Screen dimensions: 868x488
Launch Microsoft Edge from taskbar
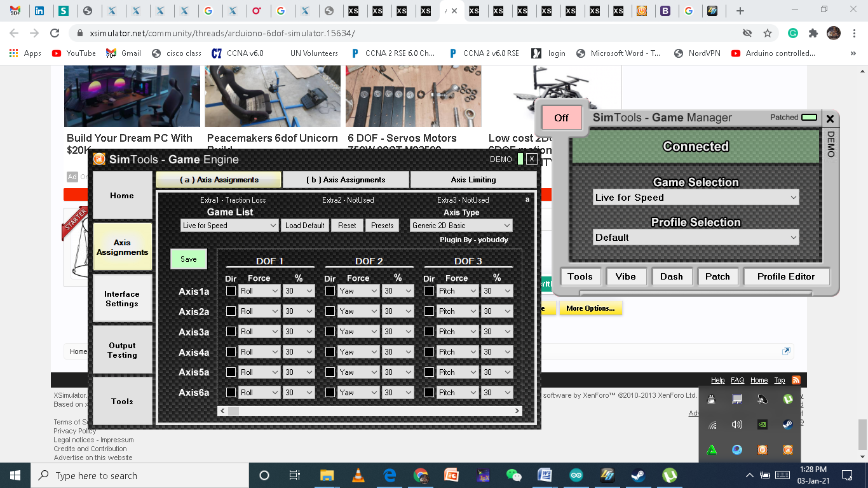390,475
